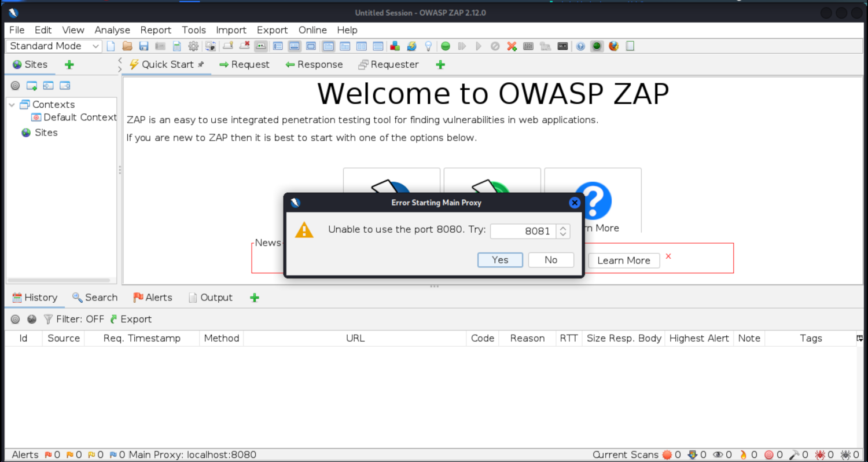This screenshot has height=462, width=868.
Task: Click the red spider scan status icon
Action: 819,455
